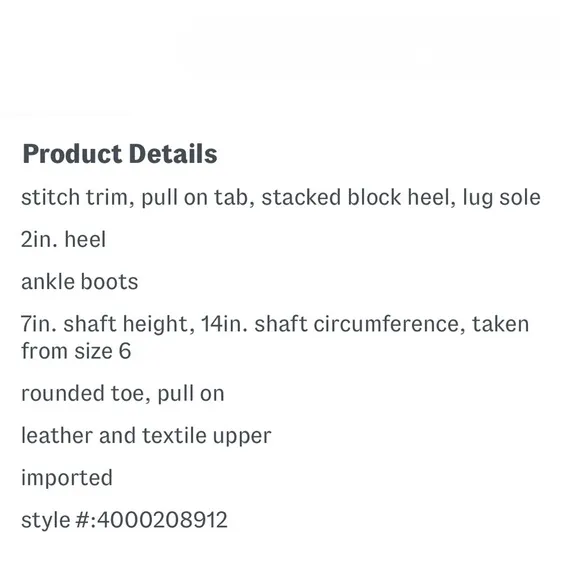The height and width of the screenshot is (580, 580).
Task: Select the word "textile"
Action: coord(174,435)
